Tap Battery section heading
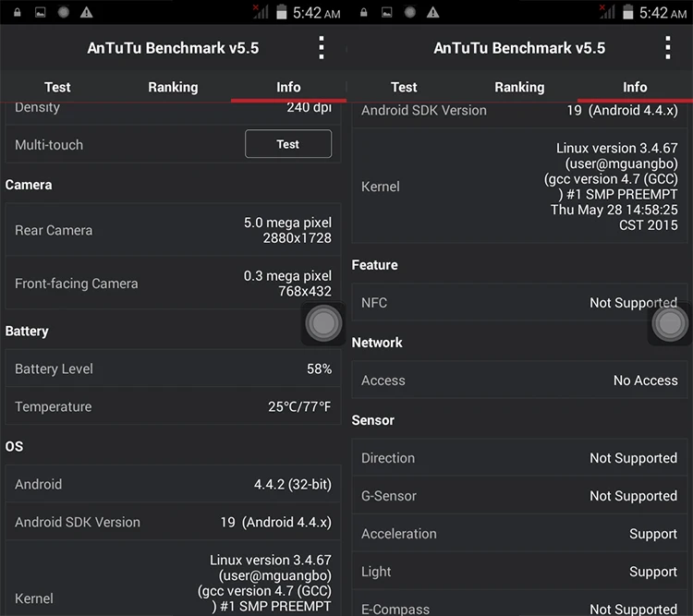This screenshot has width=693, height=616. pos(27,331)
